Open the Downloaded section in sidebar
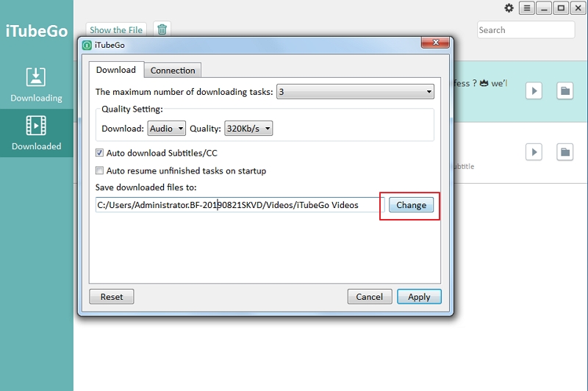The image size is (588, 391). coord(36,133)
